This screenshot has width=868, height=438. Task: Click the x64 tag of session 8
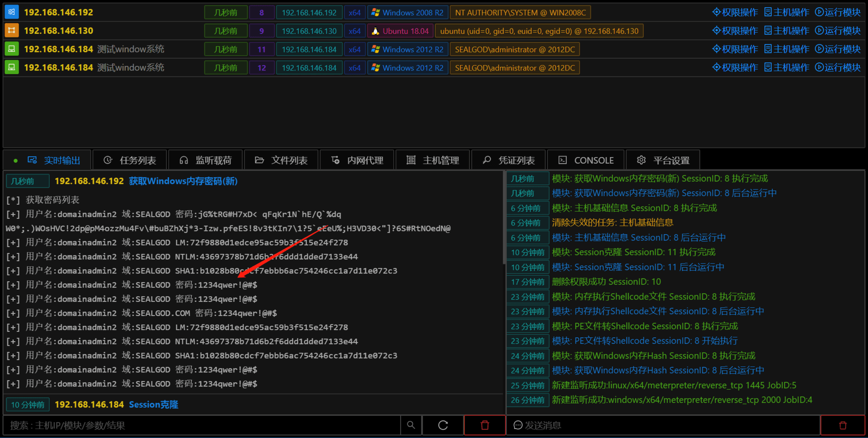pyautogui.click(x=354, y=13)
